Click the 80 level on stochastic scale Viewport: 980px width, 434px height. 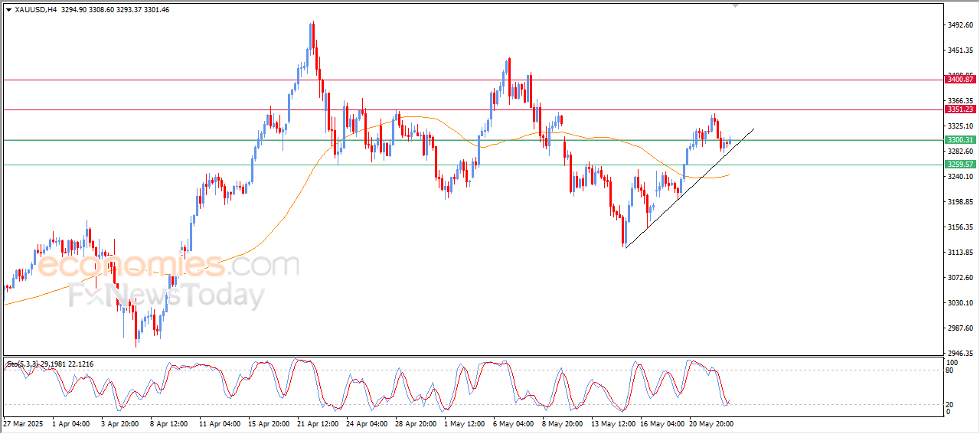(x=951, y=370)
